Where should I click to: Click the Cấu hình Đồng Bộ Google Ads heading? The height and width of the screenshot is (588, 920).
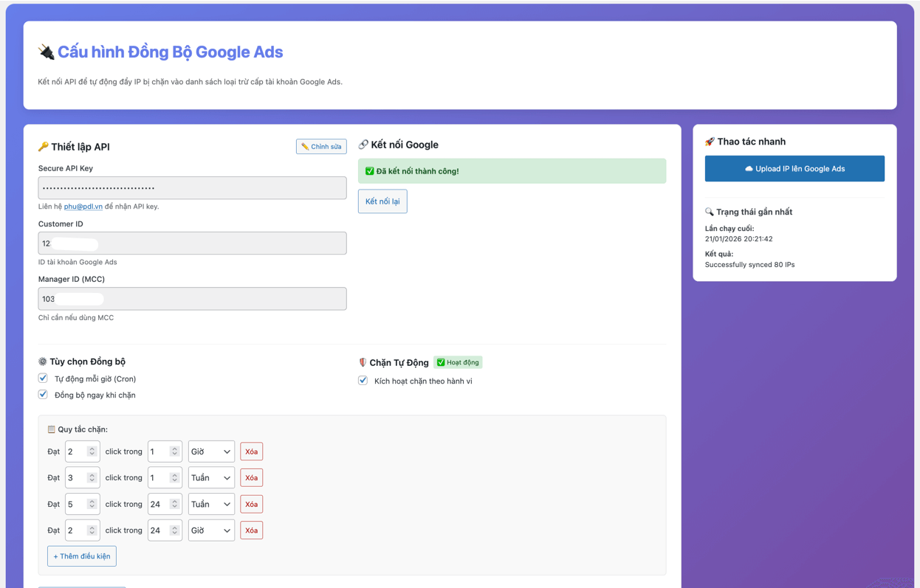(x=170, y=52)
